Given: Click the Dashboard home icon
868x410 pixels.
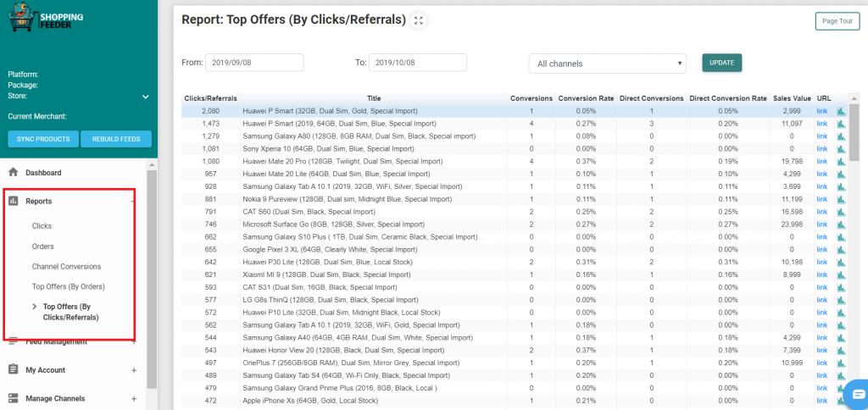Looking at the screenshot, I should pyautogui.click(x=14, y=173).
